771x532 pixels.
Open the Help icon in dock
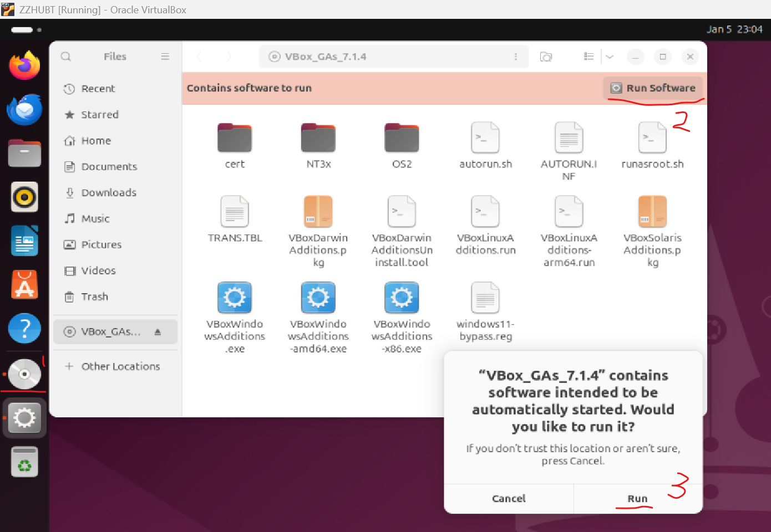pos(24,328)
